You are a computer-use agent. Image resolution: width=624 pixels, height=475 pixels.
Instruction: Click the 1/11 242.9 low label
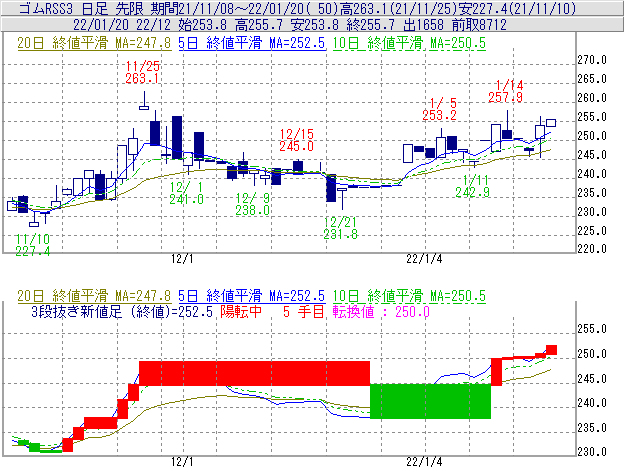click(x=472, y=186)
